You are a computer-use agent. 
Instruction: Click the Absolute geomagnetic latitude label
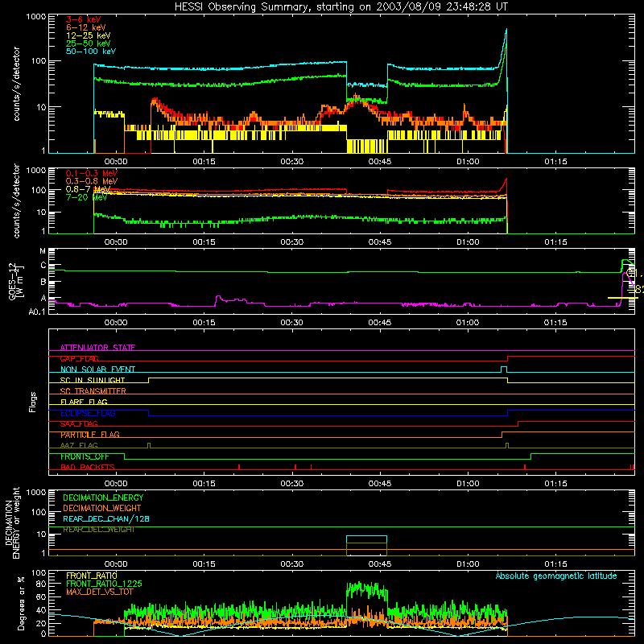pos(556,576)
